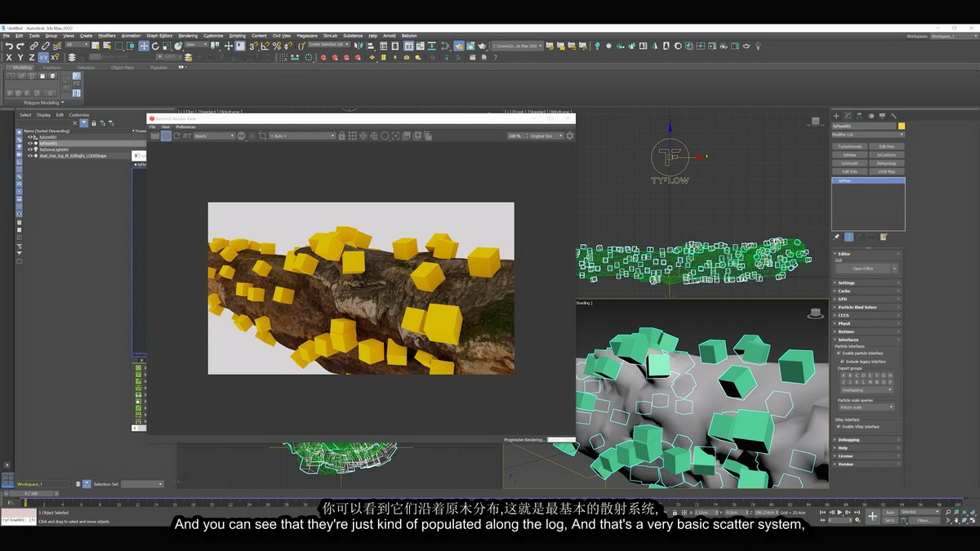This screenshot has width=980, height=551.
Task: Open the Create tab in command panel
Action: tap(836, 116)
